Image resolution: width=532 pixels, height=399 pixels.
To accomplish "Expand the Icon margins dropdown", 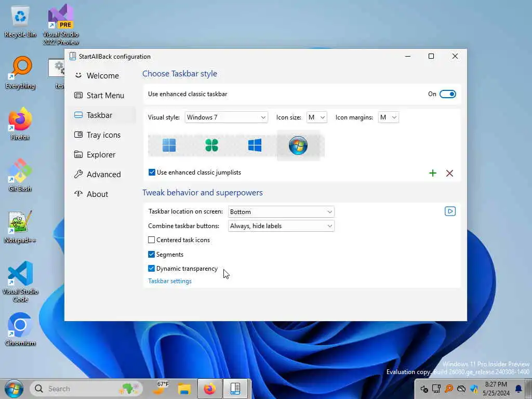I will pyautogui.click(x=388, y=117).
